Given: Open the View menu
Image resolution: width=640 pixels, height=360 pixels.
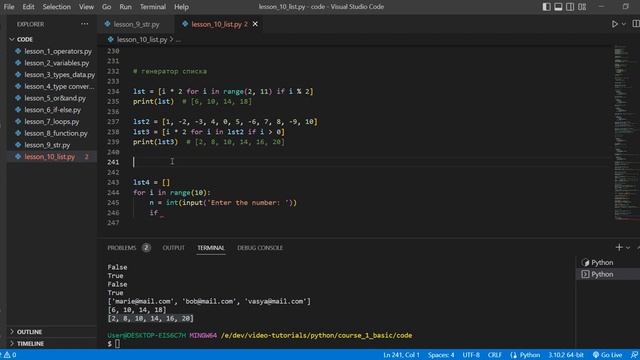Looking at the screenshot, I should (x=86, y=7).
